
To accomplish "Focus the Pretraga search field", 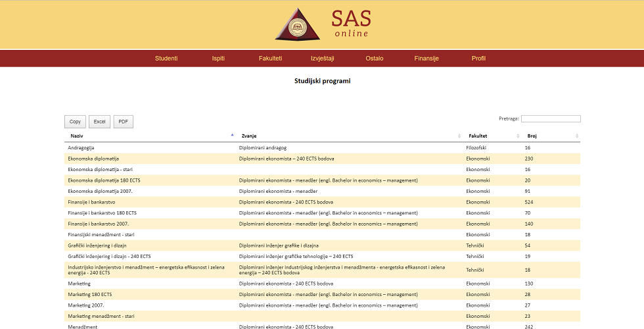I will [551, 119].
